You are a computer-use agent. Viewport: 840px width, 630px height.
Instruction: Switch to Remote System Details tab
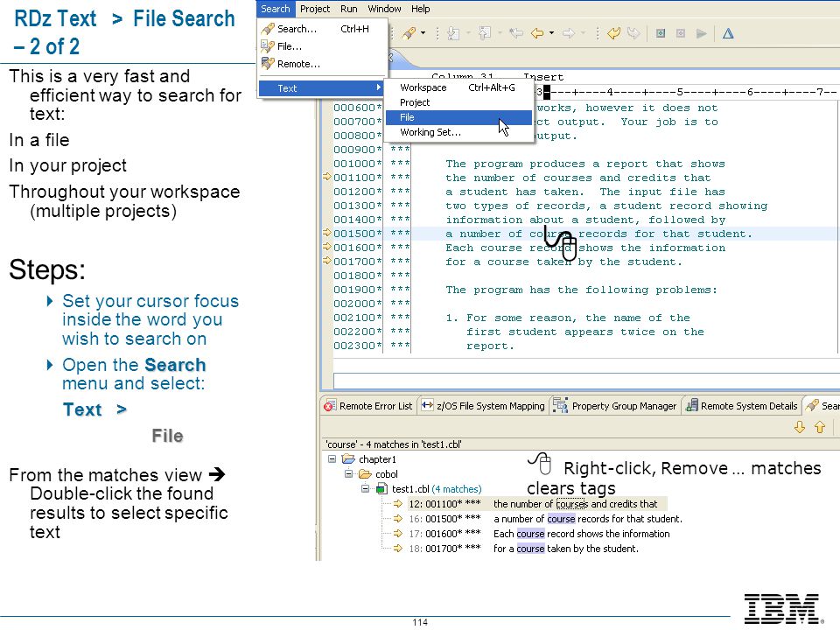741,406
